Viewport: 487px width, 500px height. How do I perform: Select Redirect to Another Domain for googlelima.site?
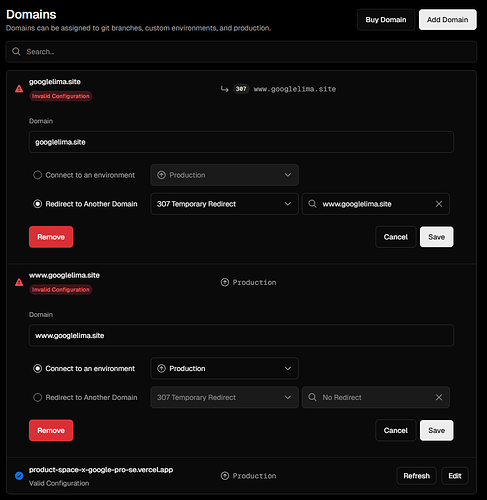(37, 204)
